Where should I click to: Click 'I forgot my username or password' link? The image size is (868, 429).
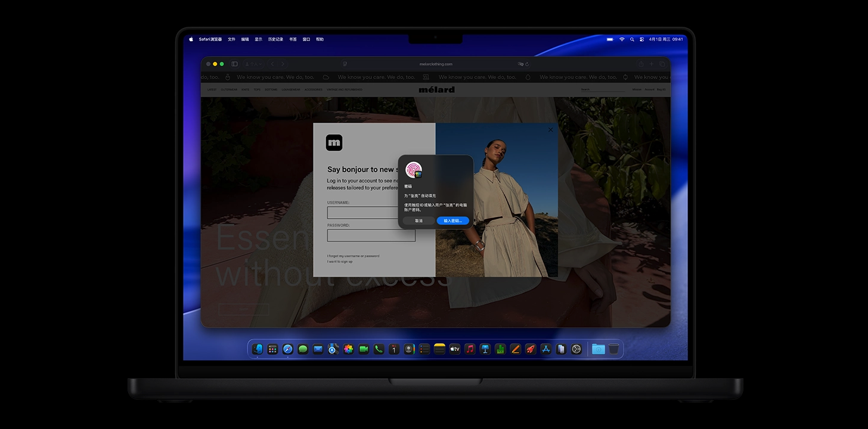click(353, 256)
